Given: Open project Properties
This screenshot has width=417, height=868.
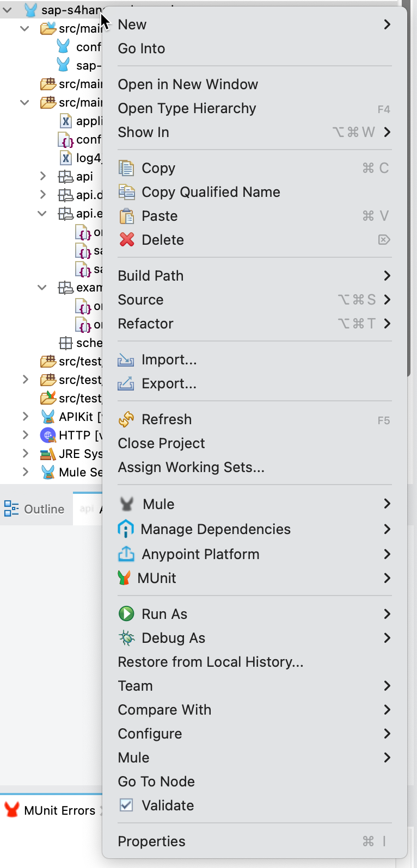Looking at the screenshot, I should [255, 841].
